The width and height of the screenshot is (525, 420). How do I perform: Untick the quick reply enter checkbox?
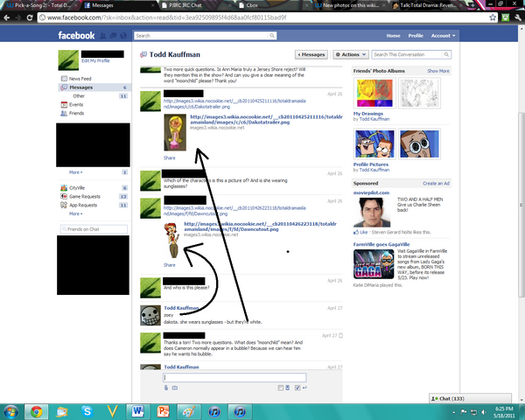point(297,388)
